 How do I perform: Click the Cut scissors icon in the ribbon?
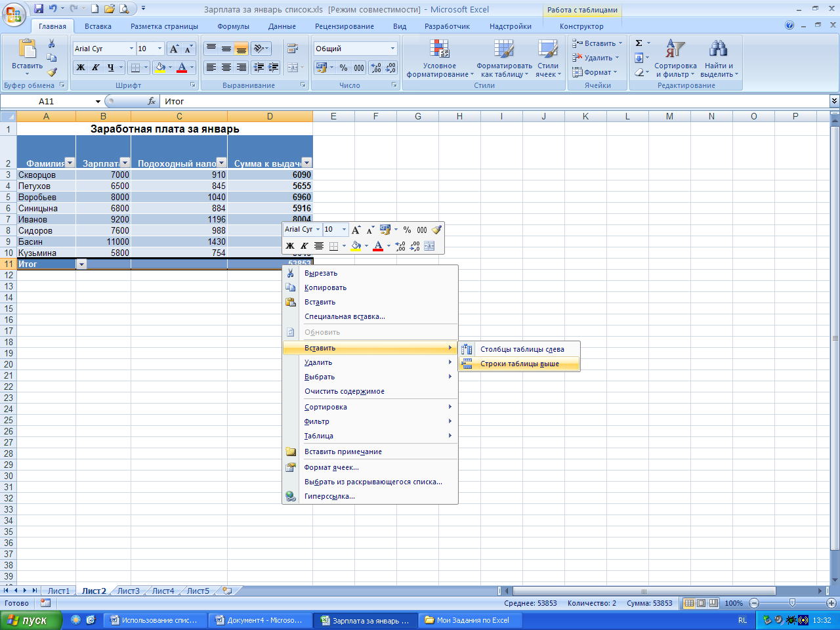pyautogui.click(x=52, y=43)
